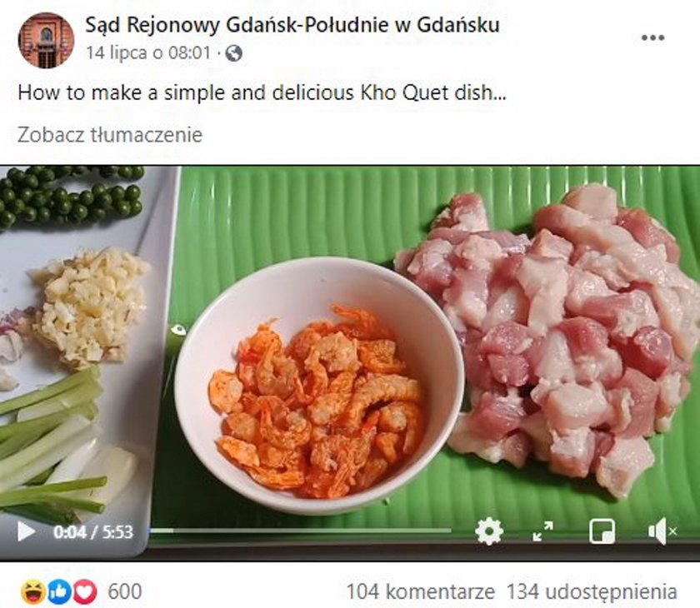Open the video settings gear
The image size is (700, 608).
(489, 531)
